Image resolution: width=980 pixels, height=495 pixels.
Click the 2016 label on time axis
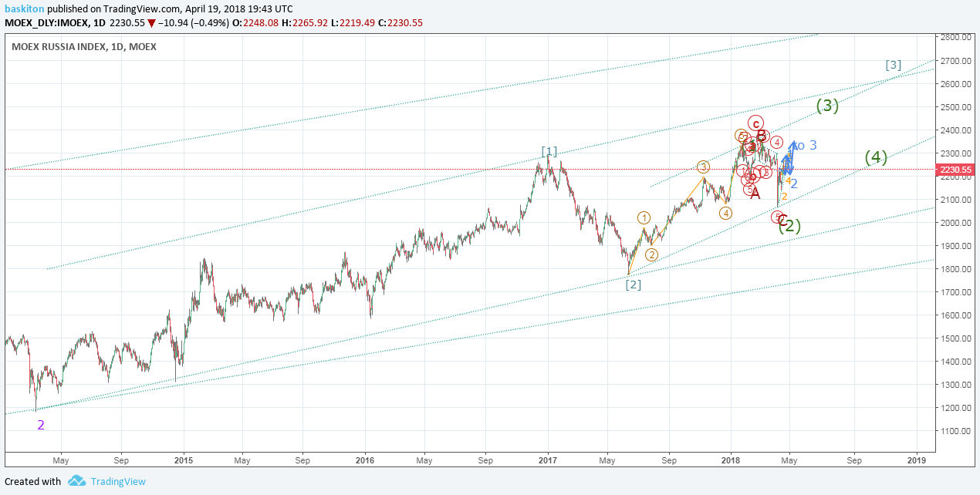click(x=365, y=459)
